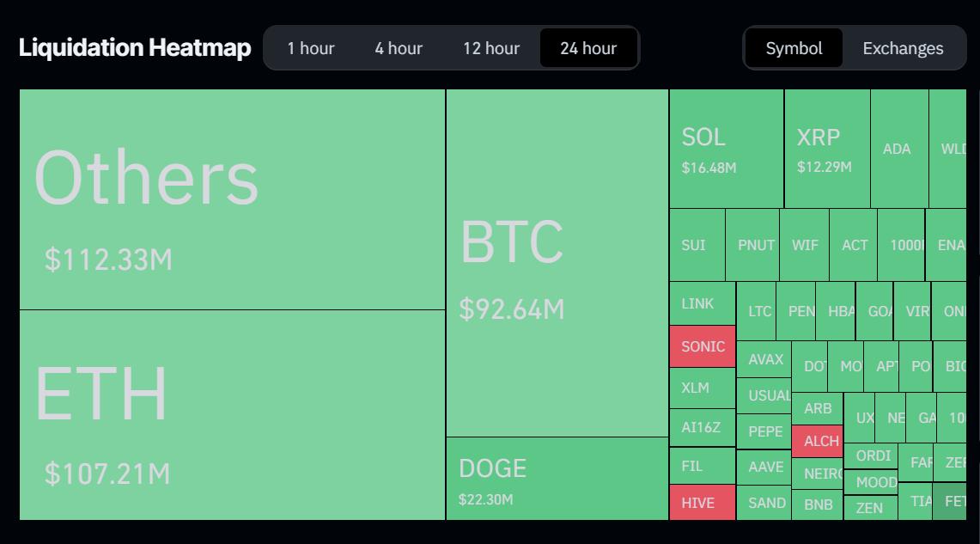
Task: Click the Others liquidation tile
Action: pos(232,198)
